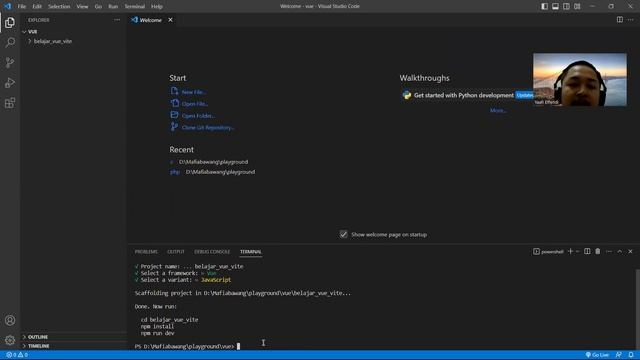The height and width of the screenshot is (360, 640).
Task: Switch to the Problems tab
Action: point(146,251)
